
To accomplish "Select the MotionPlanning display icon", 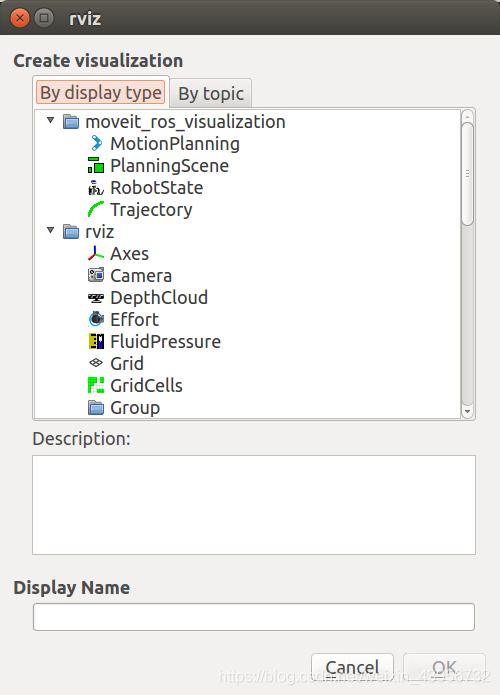I will coord(96,144).
